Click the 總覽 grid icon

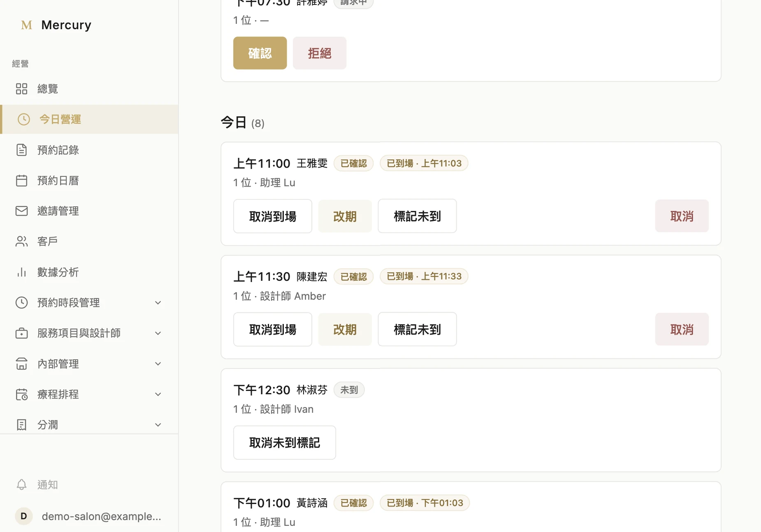(21, 89)
